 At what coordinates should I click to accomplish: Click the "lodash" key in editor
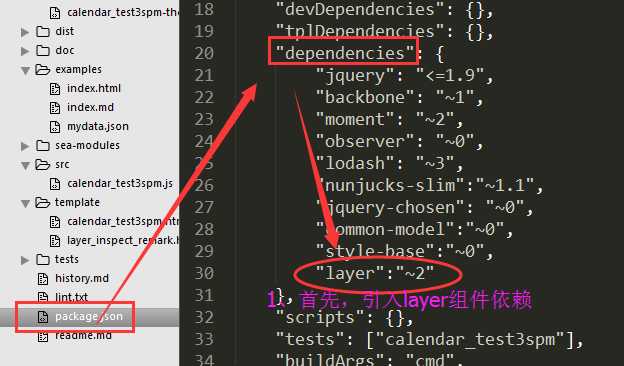355,163
